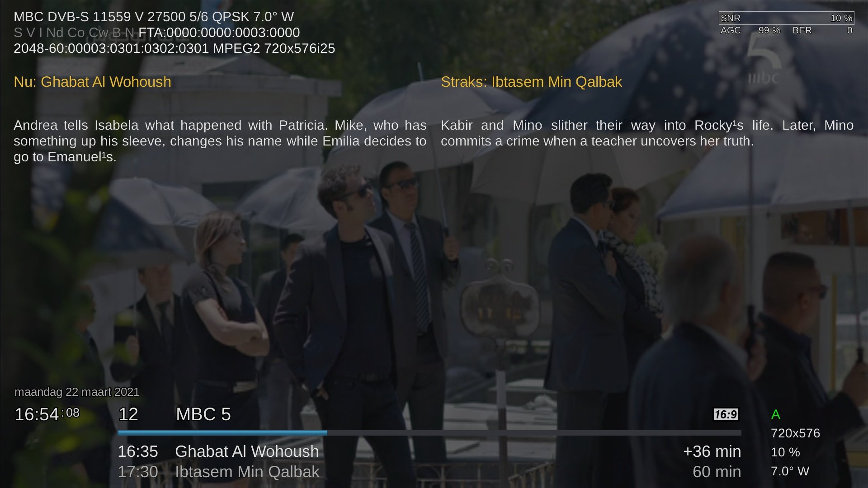Click the Straks: Ibtasem Min Qalbak title

coord(531,82)
